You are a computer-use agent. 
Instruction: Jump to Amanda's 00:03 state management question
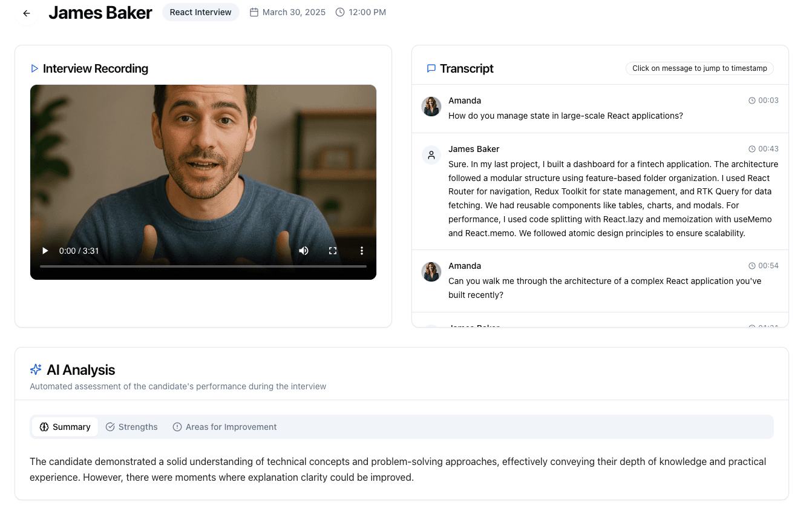[x=565, y=116]
